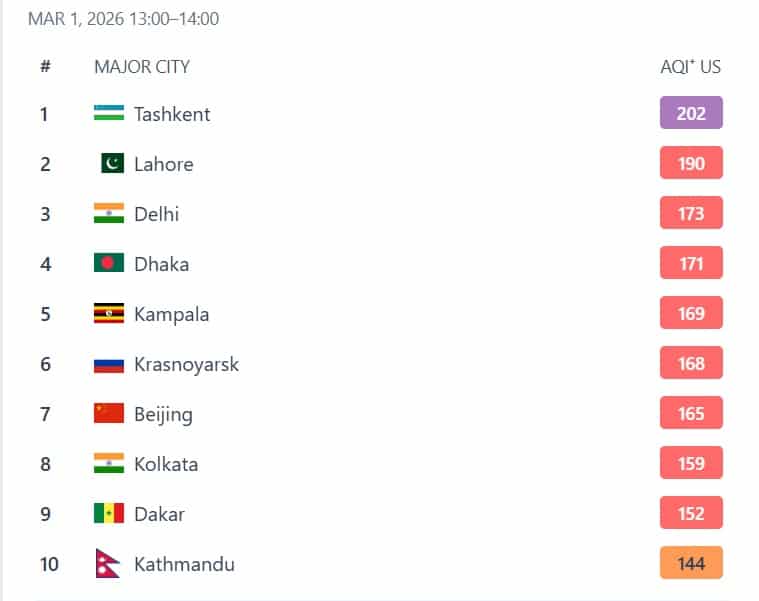Open the Tashkent city link
Screen dimensions: 759x601
[172, 114]
